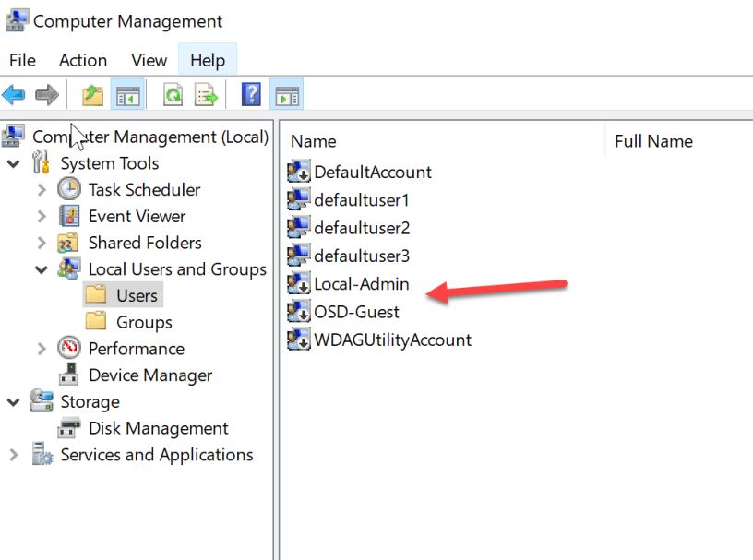Sort list by Name column header

click(x=314, y=141)
